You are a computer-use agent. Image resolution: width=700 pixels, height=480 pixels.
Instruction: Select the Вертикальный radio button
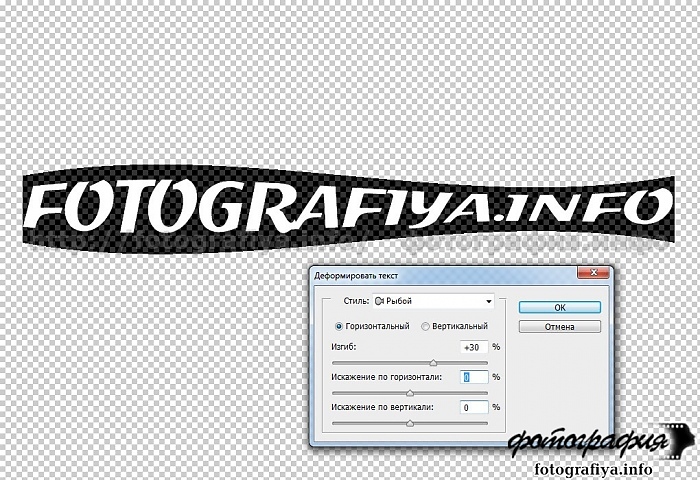coord(426,326)
